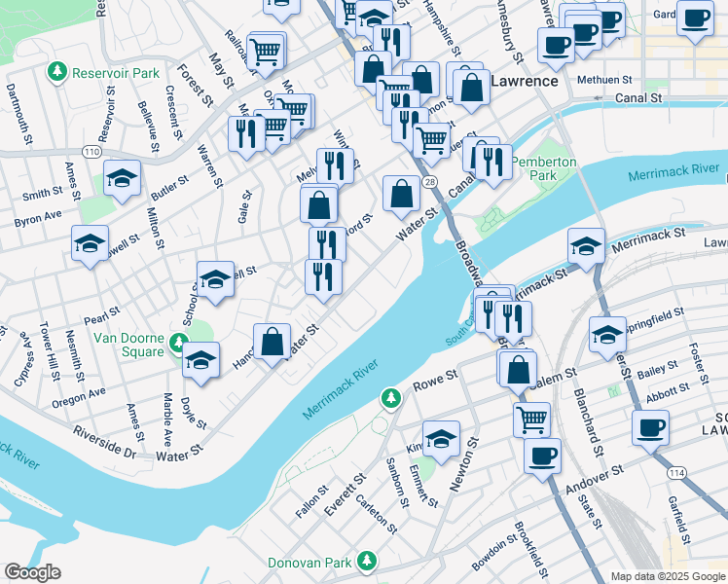The image size is (728, 584).
Task: Click the shopping bag marker on Water St
Action: (273, 343)
